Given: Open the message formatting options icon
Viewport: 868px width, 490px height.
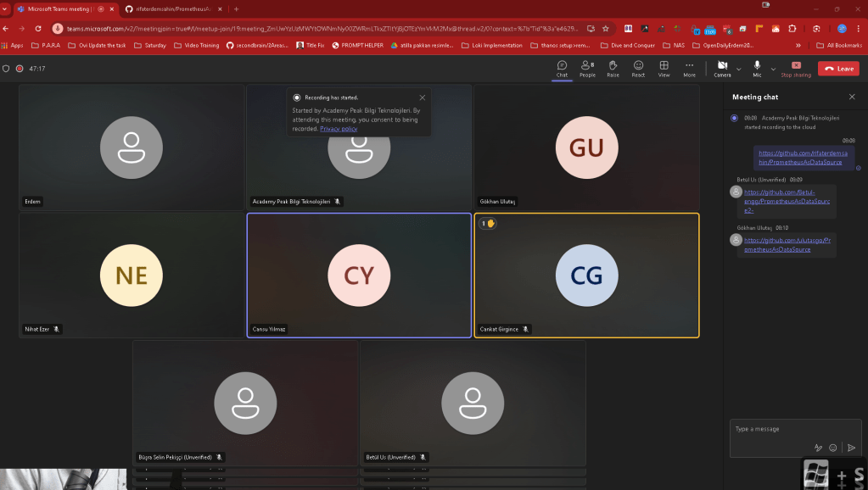Looking at the screenshot, I should [x=818, y=448].
